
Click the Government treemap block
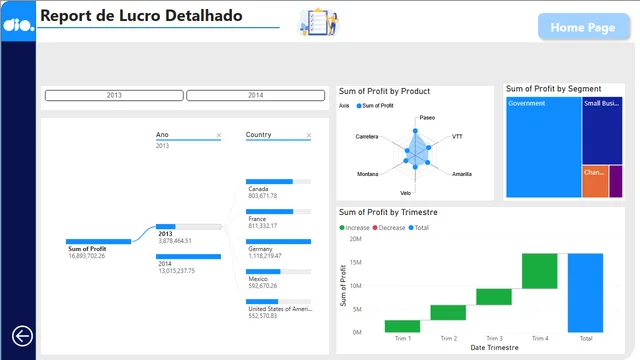point(544,147)
